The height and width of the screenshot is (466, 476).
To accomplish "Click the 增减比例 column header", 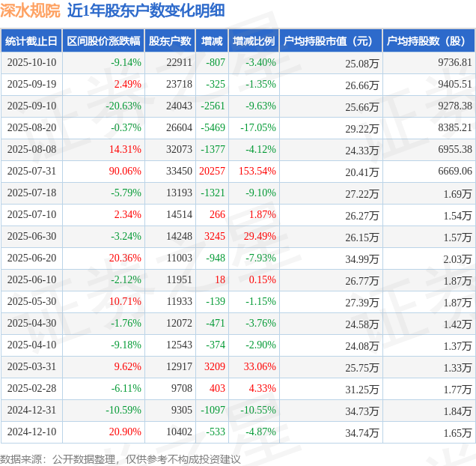I will tap(254, 41).
